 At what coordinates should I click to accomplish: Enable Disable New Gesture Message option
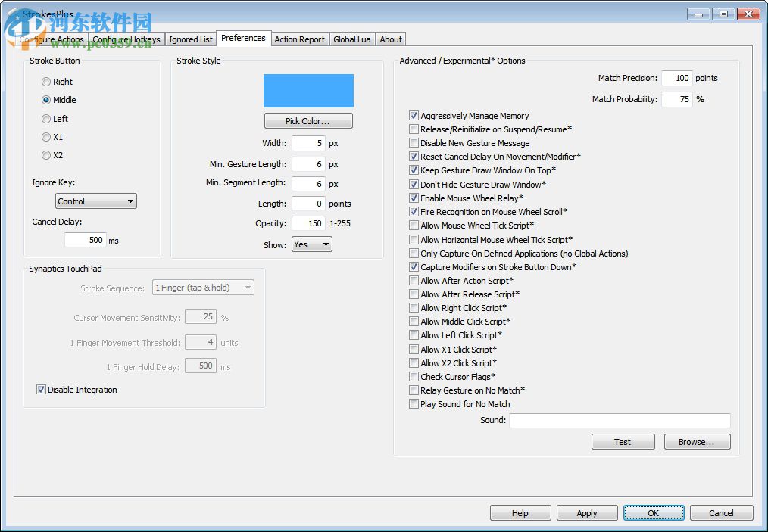point(414,143)
